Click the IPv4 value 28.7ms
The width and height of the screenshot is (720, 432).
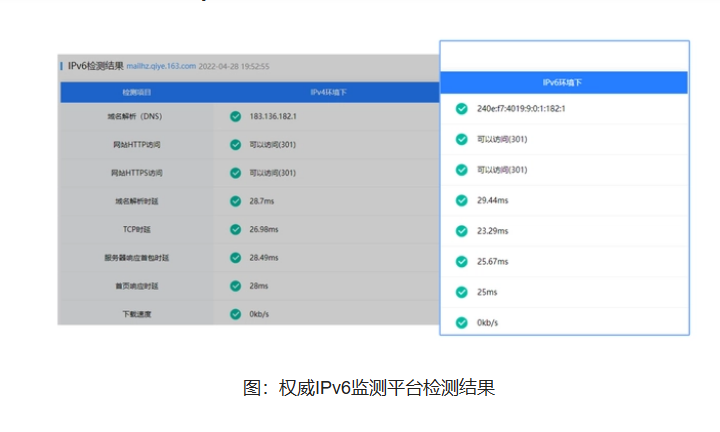pos(262,201)
